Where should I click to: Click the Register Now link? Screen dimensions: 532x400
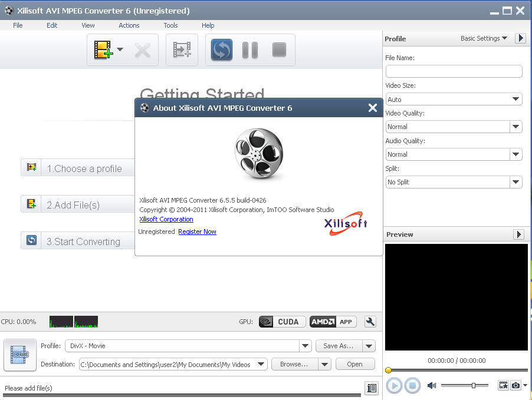click(x=197, y=232)
